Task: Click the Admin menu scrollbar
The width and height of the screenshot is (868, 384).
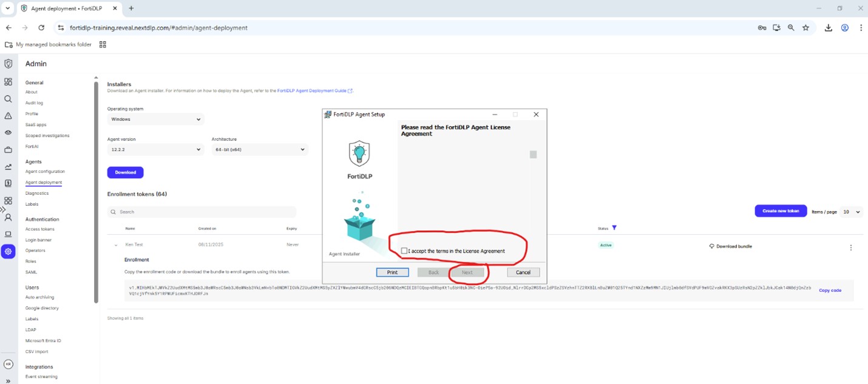Action: (96, 191)
